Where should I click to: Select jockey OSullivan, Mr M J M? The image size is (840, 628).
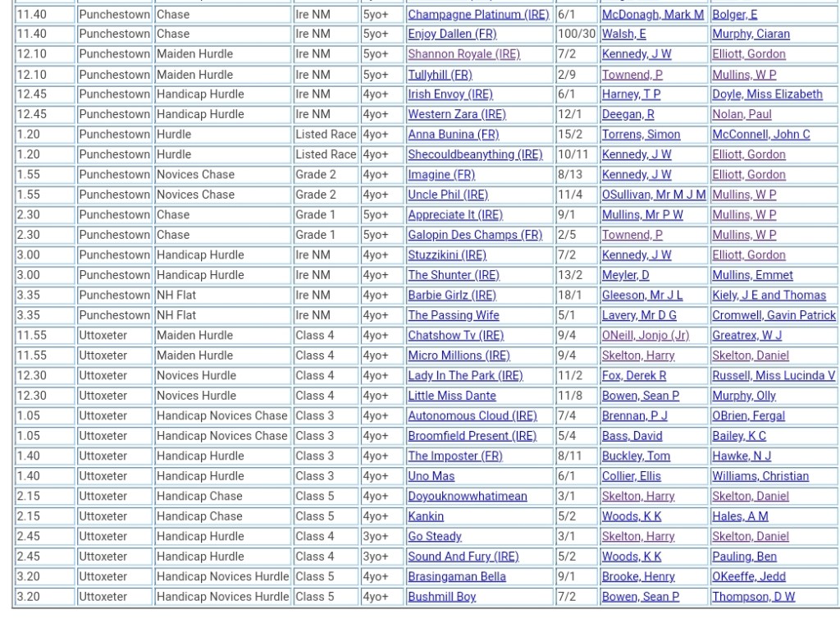[x=654, y=195]
